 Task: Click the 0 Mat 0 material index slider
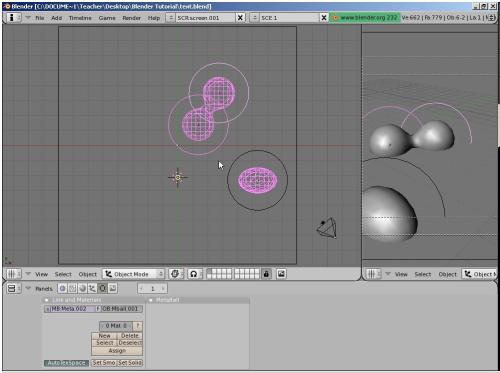(116, 326)
